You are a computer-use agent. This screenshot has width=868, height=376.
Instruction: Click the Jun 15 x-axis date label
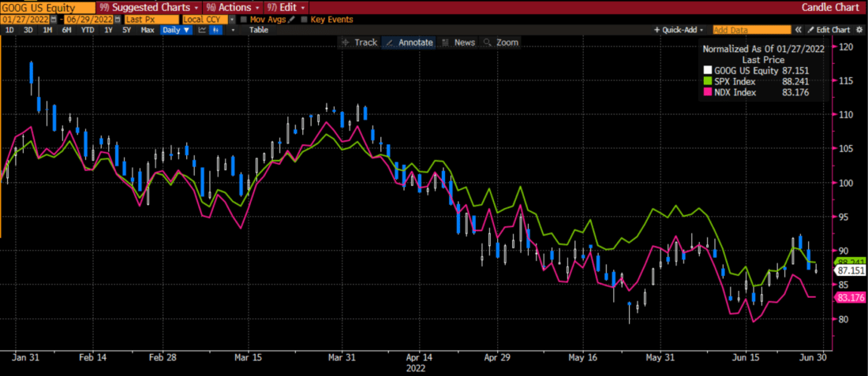coord(745,357)
